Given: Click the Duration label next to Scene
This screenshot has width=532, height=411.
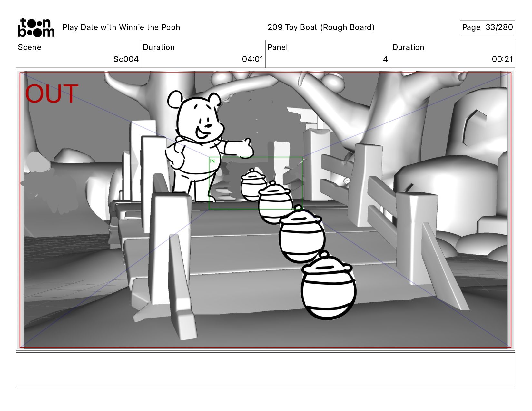Looking at the screenshot, I should 159,47.
